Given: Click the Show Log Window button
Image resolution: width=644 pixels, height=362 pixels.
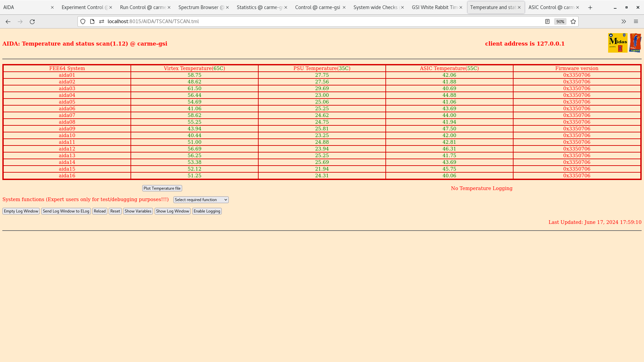Looking at the screenshot, I should coord(172,211).
